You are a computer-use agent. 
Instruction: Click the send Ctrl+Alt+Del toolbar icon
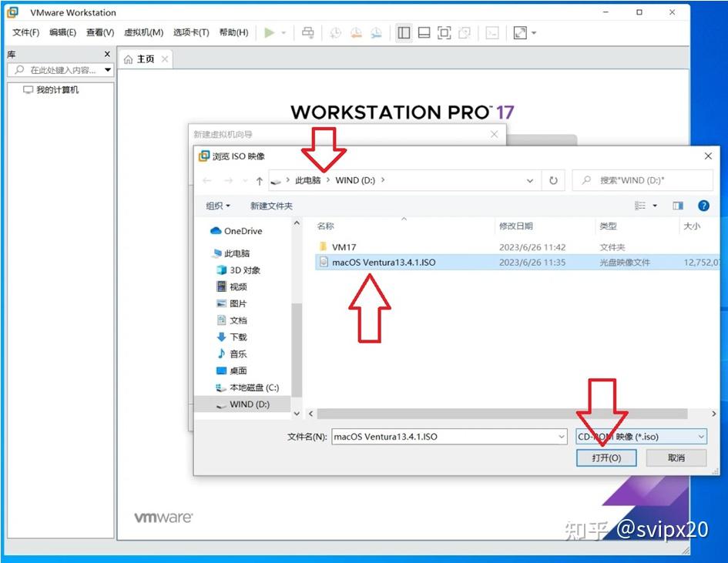coord(307,32)
